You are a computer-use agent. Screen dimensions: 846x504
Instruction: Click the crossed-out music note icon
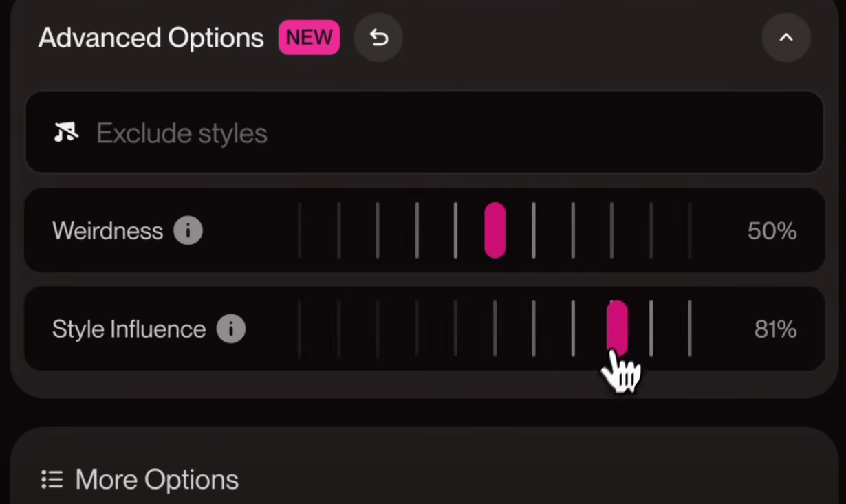click(x=66, y=132)
